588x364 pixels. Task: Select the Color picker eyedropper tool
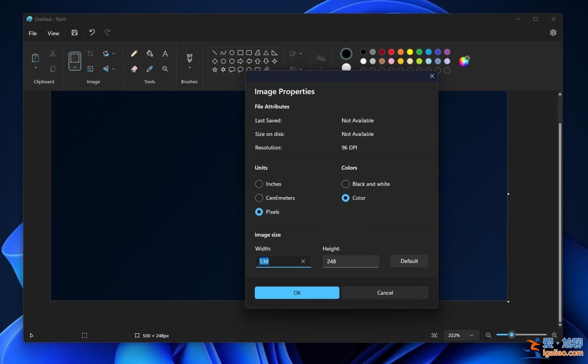pyautogui.click(x=149, y=69)
